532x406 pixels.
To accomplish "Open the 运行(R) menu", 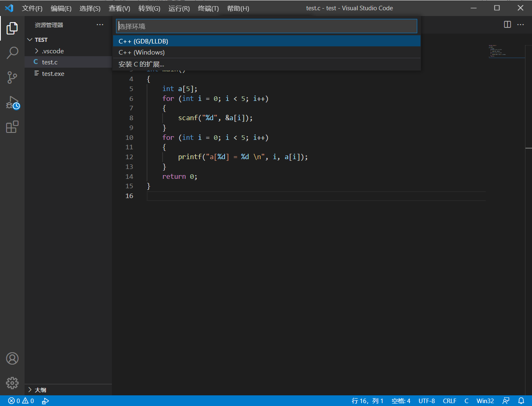I will (179, 8).
